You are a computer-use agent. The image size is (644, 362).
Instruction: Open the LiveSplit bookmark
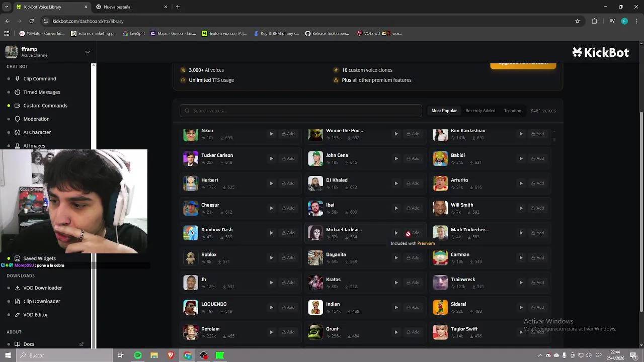coord(134,34)
